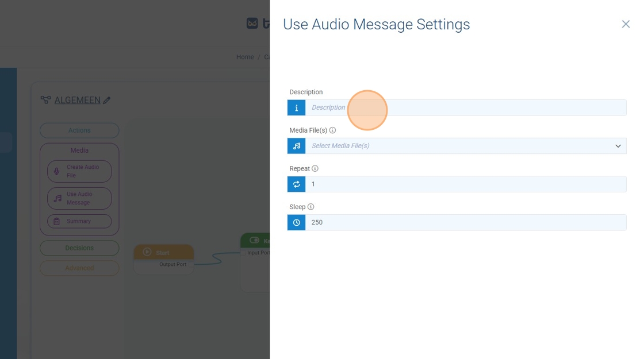Select the Use Audio Message node
The width and height of the screenshot is (644, 359).
[x=79, y=198]
